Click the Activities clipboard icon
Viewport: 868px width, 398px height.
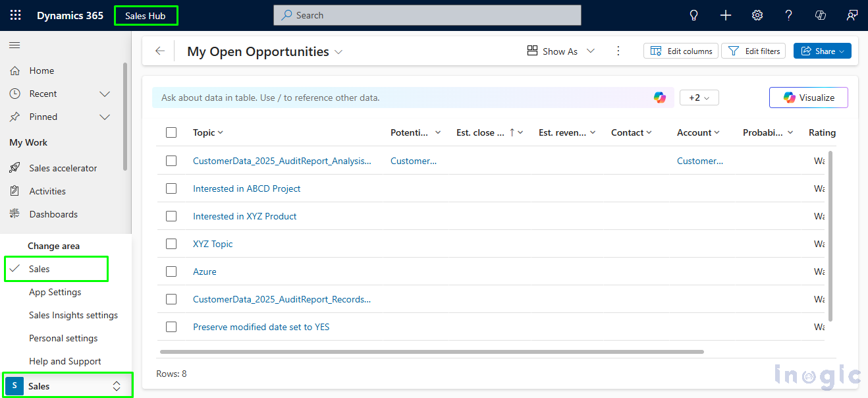[14, 191]
